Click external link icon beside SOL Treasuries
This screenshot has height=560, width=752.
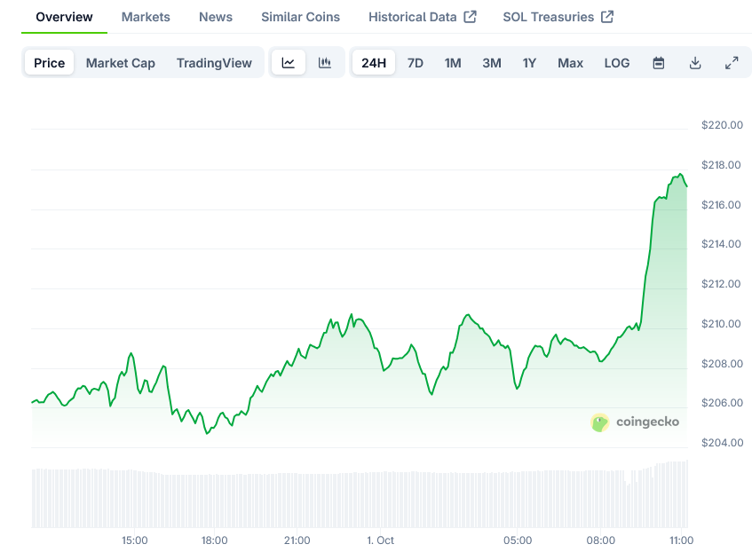coord(607,17)
